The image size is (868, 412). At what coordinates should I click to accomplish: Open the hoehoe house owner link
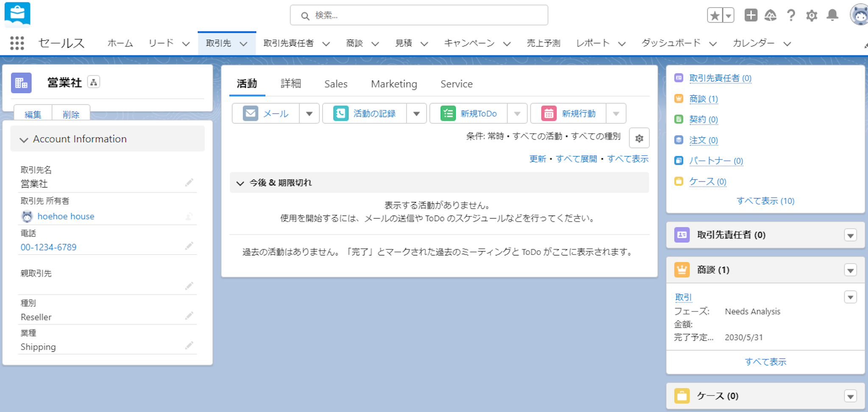coord(66,216)
